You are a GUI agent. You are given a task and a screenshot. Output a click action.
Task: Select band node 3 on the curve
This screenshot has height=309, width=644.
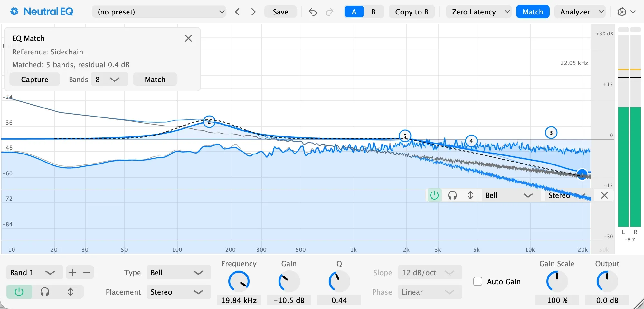551,133
